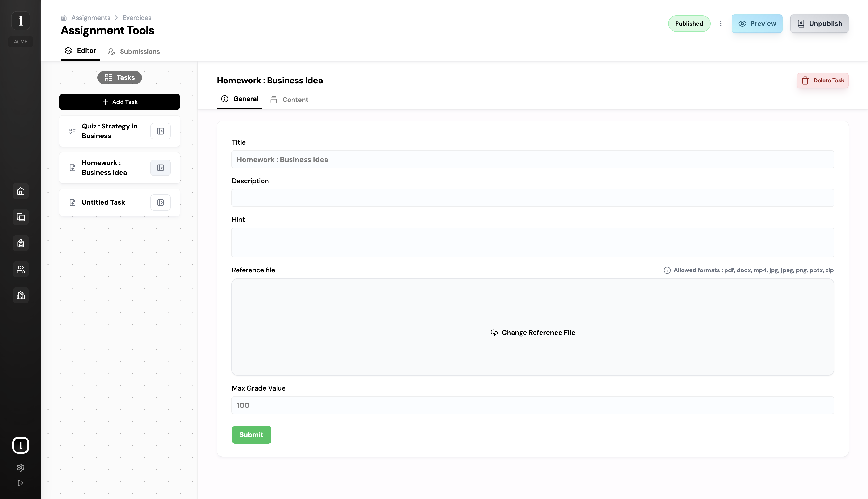The width and height of the screenshot is (868, 499).
Task: Open the three-dot options menu near Published
Action: tap(721, 24)
